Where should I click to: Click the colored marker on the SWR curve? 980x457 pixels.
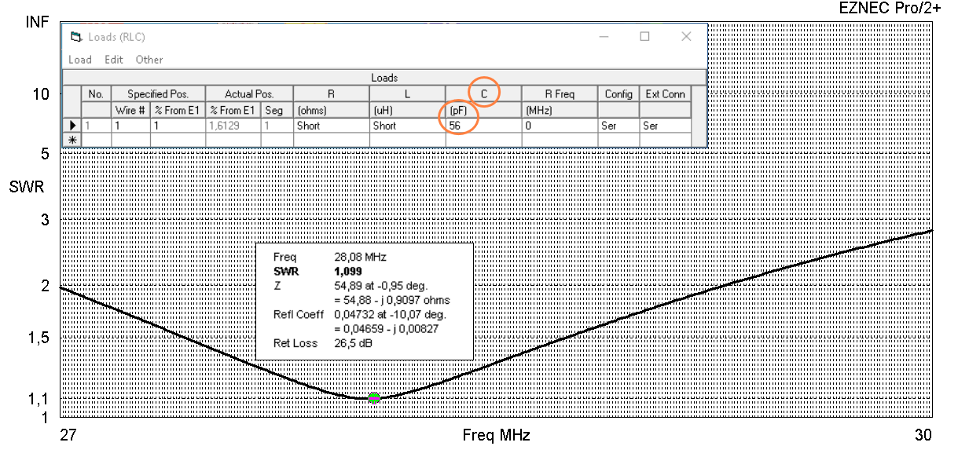point(374,398)
